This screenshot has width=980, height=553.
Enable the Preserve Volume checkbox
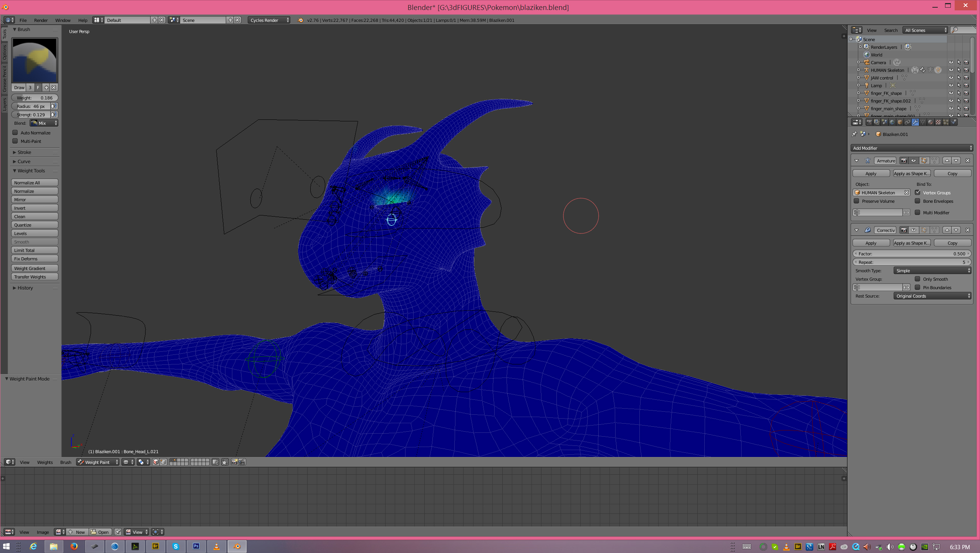(857, 201)
